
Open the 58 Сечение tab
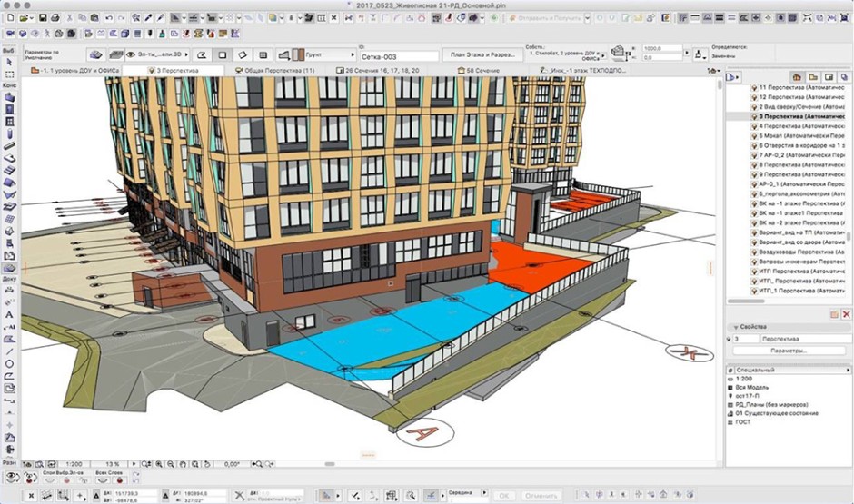click(x=481, y=70)
